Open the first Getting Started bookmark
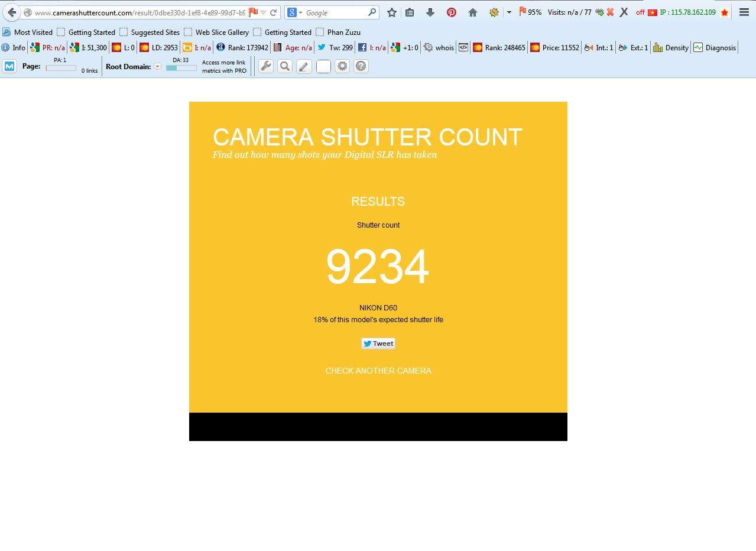This screenshot has height=551, width=756. [86, 33]
